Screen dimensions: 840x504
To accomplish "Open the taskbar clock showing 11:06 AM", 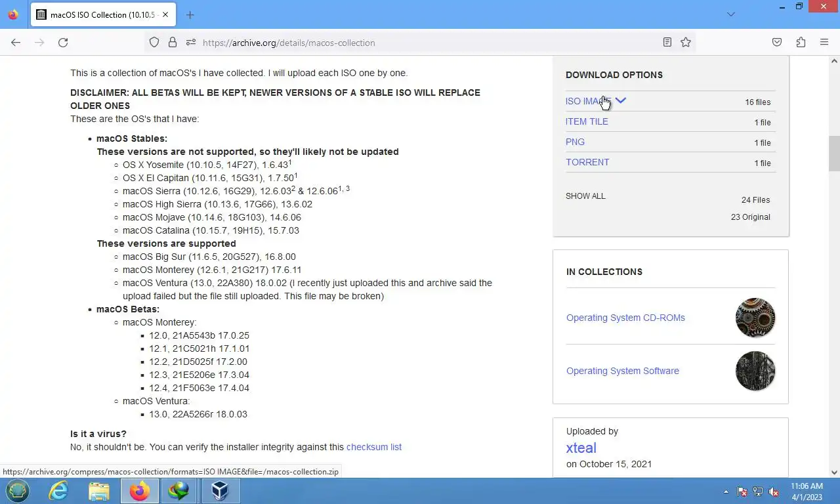I will tap(807, 492).
